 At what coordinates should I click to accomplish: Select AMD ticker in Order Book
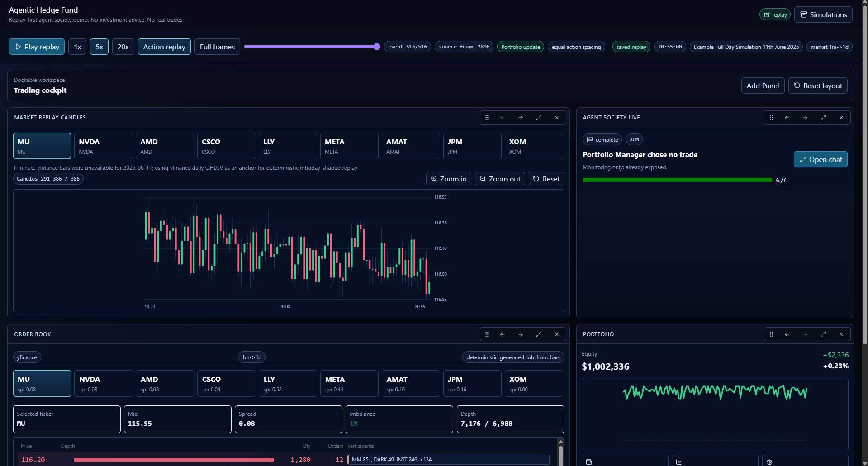(x=165, y=383)
